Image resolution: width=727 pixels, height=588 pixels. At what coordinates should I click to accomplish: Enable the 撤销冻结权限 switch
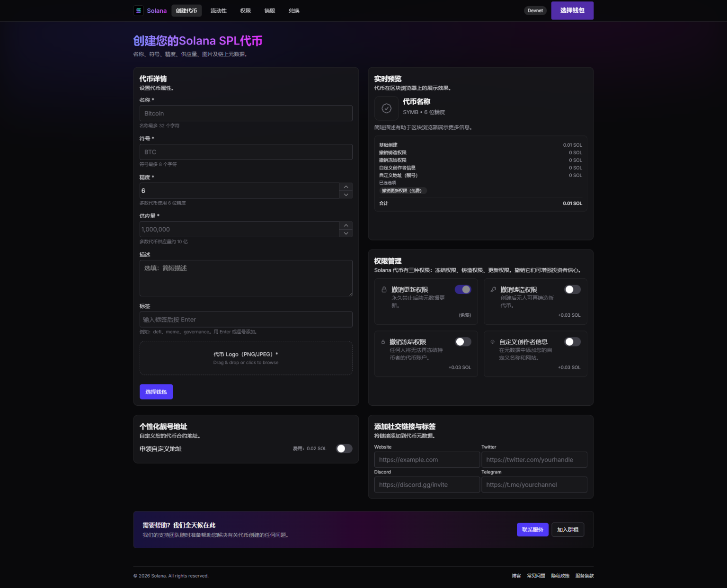click(x=463, y=342)
